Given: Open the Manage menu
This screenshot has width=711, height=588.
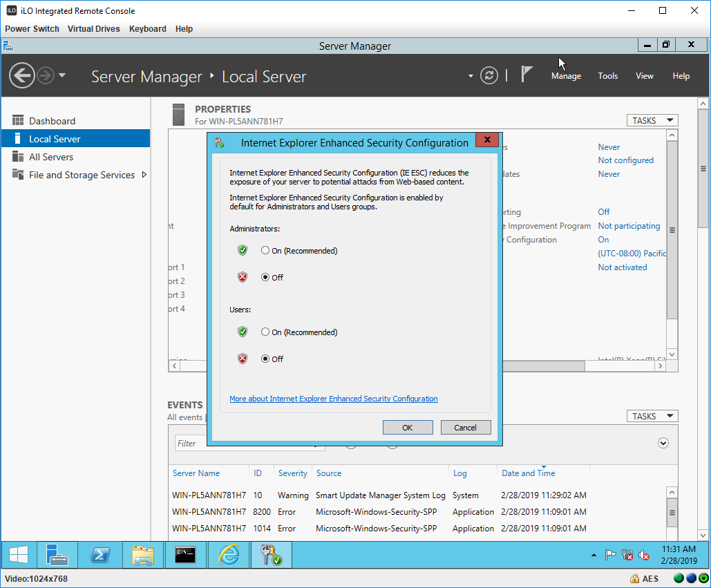Looking at the screenshot, I should click(x=566, y=76).
